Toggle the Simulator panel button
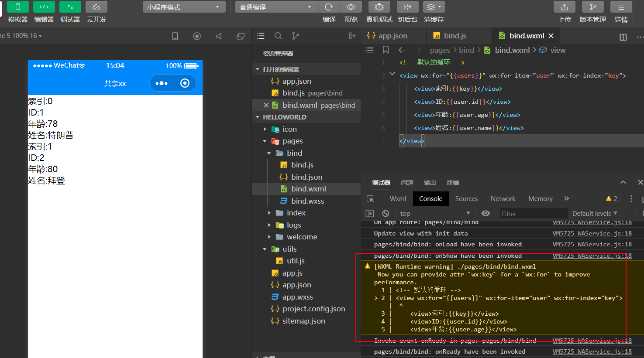Screen dimensions: 644x358 tap(18, 7)
